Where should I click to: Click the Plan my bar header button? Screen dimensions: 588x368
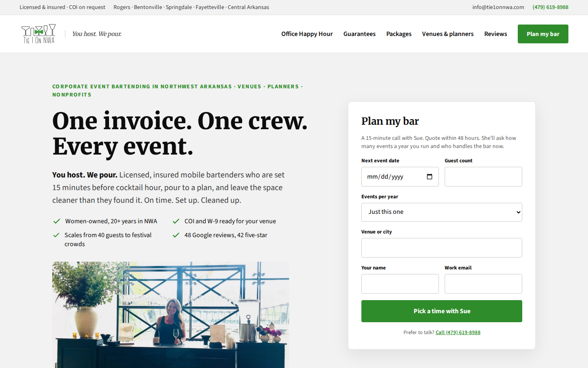pyautogui.click(x=543, y=34)
